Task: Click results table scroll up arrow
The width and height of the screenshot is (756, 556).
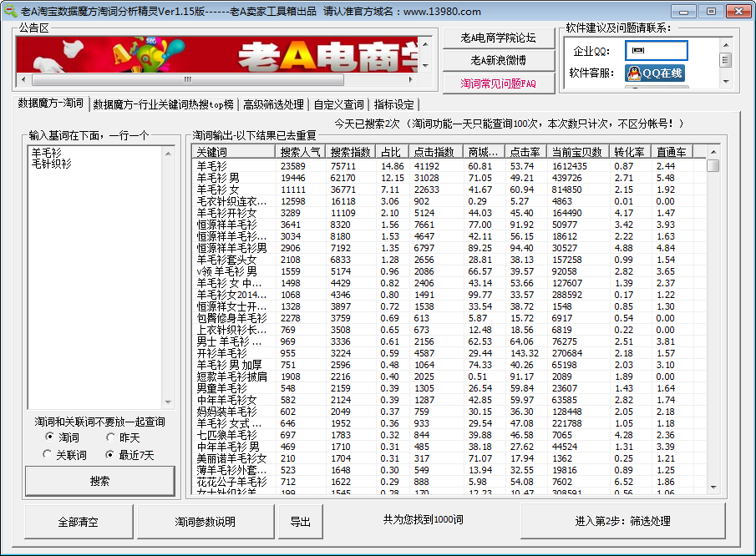Action: click(713, 152)
